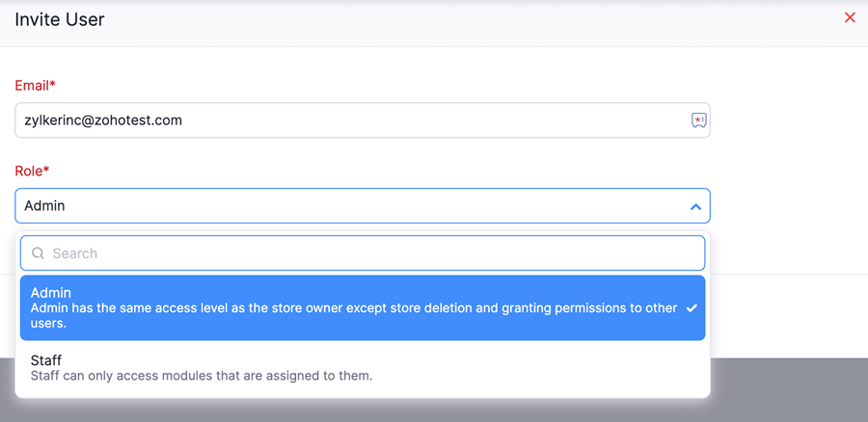The image size is (868, 422).
Task: Click the magnifier icon in role search
Action: [x=39, y=253]
